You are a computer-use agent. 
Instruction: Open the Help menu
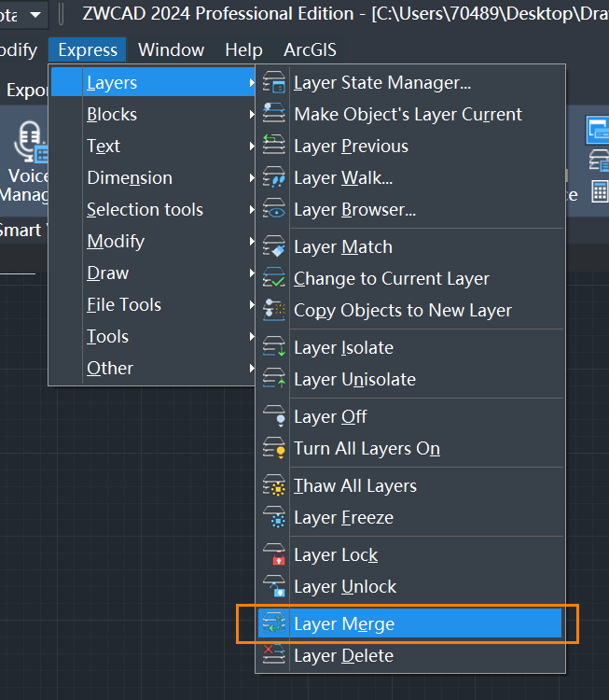point(243,50)
